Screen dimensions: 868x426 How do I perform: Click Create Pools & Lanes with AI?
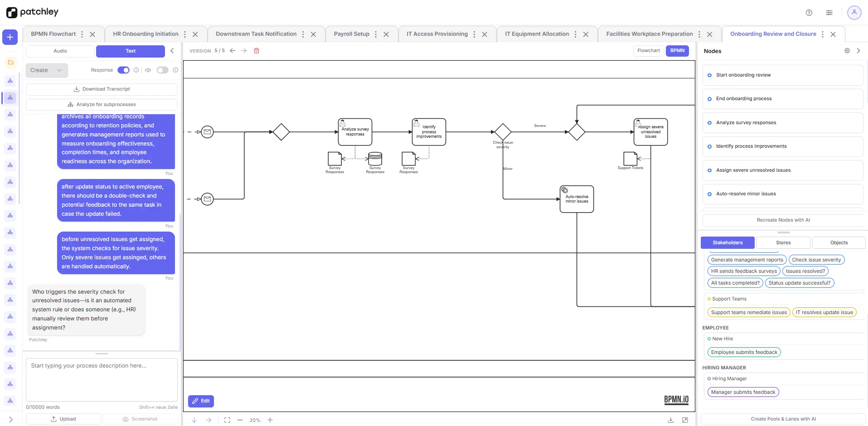(783, 419)
